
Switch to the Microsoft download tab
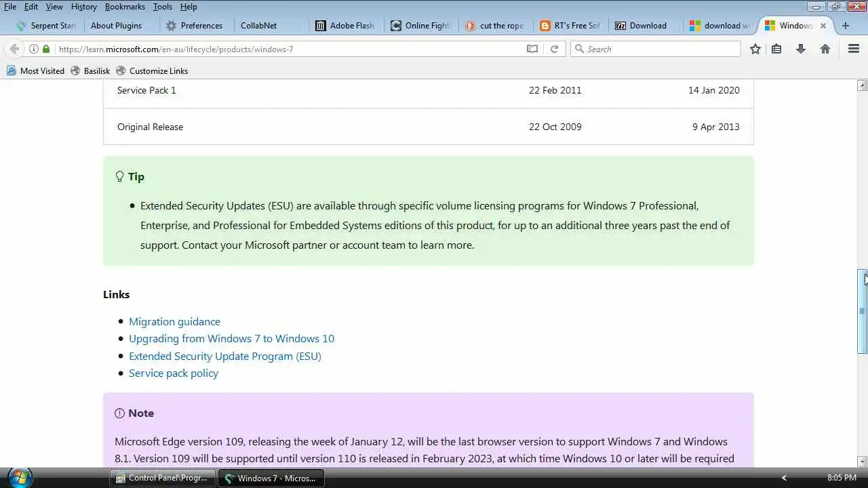719,26
